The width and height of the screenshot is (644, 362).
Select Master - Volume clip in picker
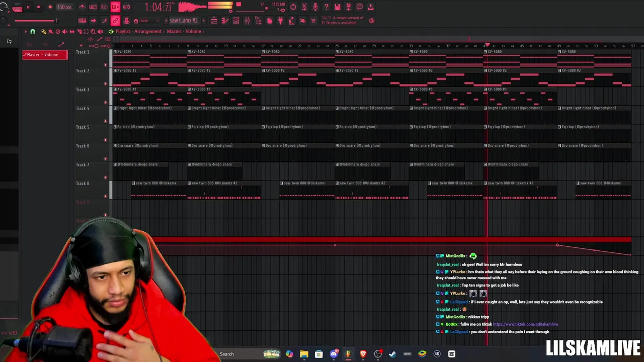pyautogui.click(x=44, y=55)
